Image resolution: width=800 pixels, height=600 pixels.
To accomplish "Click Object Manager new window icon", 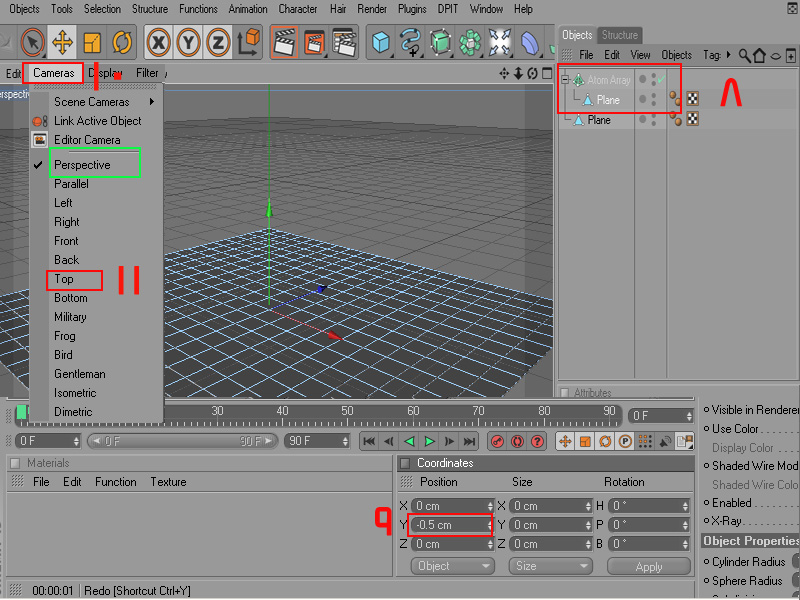I will click(x=791, y=55).
